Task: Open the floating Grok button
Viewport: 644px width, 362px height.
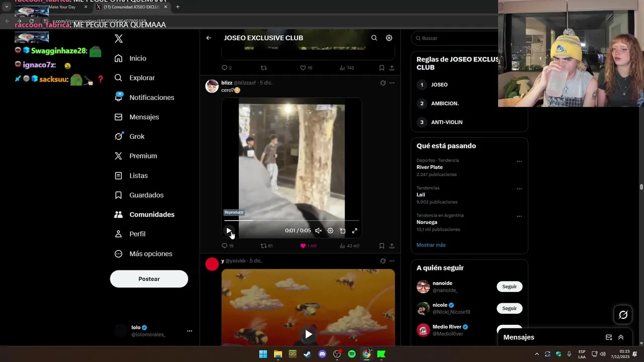Action: coord(623,315)
